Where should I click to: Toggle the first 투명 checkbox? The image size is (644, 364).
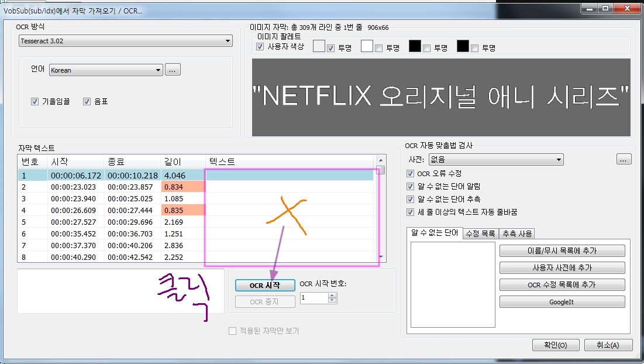(330, 48)
